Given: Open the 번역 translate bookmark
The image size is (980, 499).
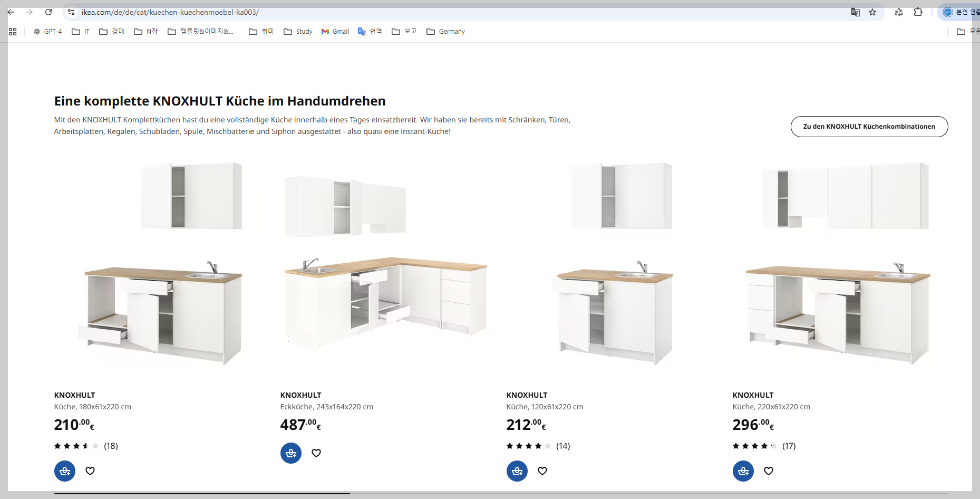Looking at the screenshot, I should pyautogui.click(x=370, y=32).
